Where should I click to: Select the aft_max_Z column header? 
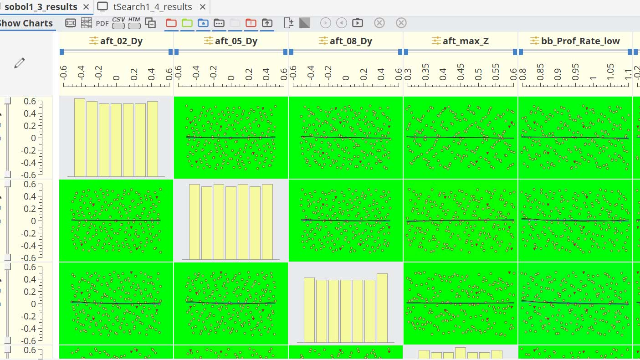coord(465,41)
